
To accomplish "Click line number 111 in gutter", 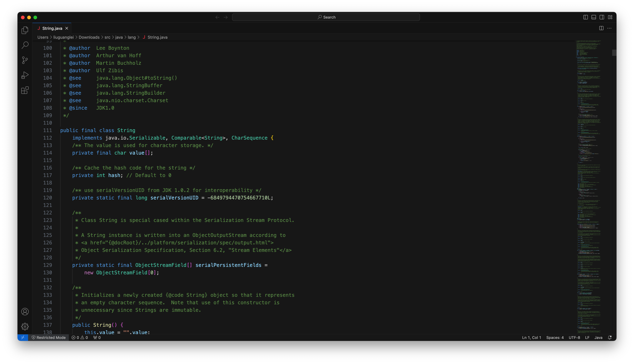I will (47, 130).
